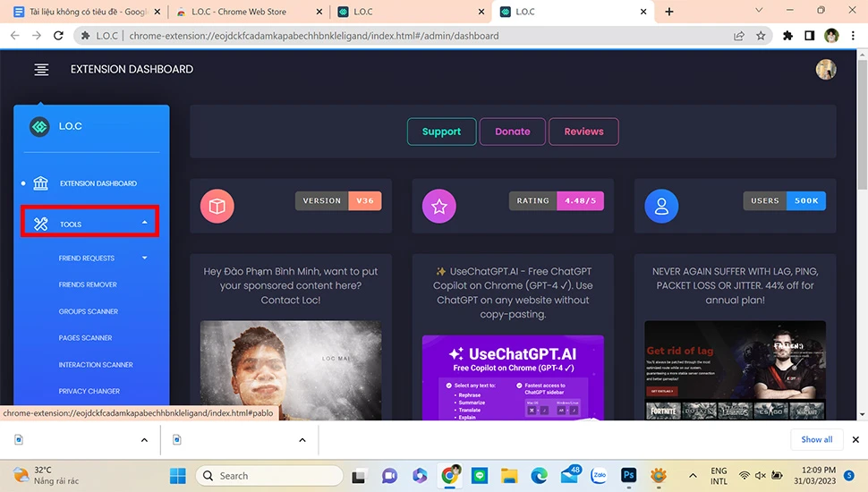Reload the current page
Screen dimensions: 868x492
click(58, 36)
